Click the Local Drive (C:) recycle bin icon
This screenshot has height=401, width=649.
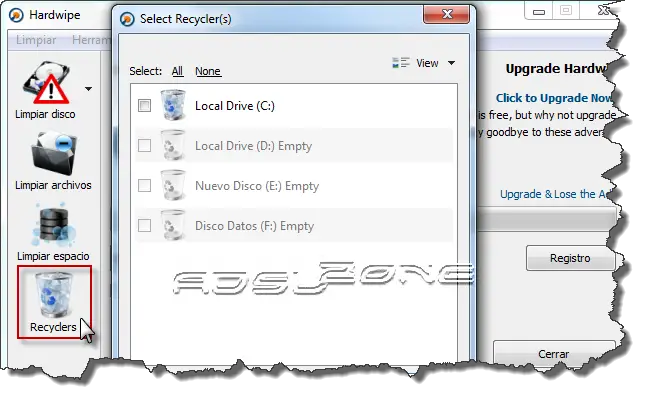pos(173,105)
